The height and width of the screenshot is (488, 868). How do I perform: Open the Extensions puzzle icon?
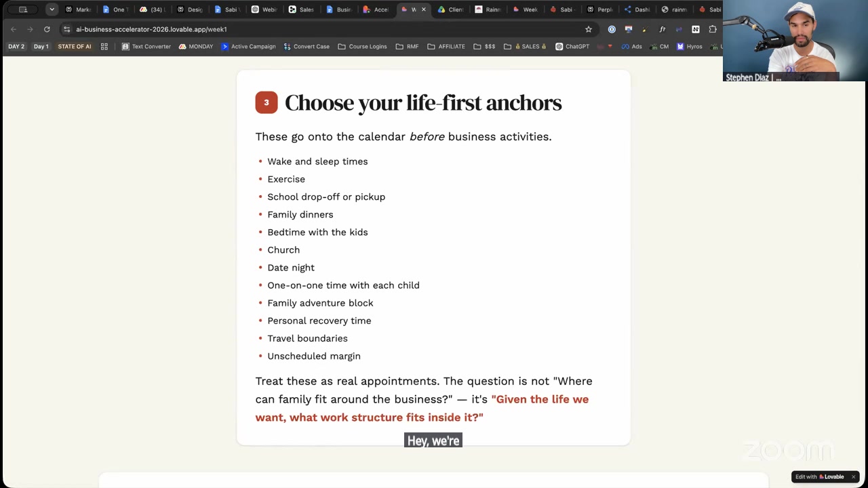(713, 29)
